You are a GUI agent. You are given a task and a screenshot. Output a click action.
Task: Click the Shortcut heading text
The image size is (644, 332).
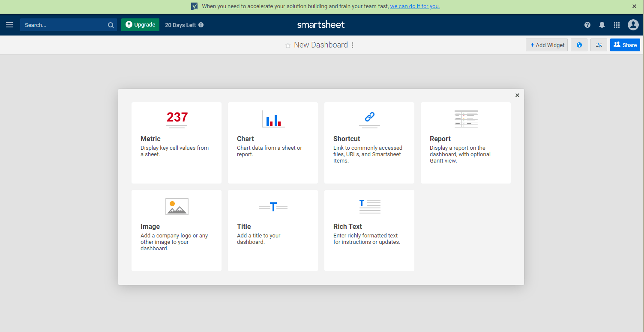tap(347, 139)
